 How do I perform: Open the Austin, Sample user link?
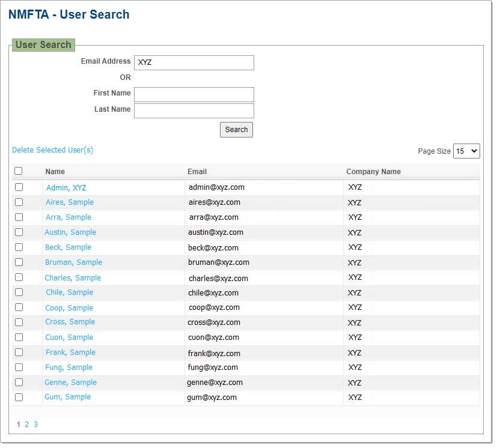(x=70, y=232)
